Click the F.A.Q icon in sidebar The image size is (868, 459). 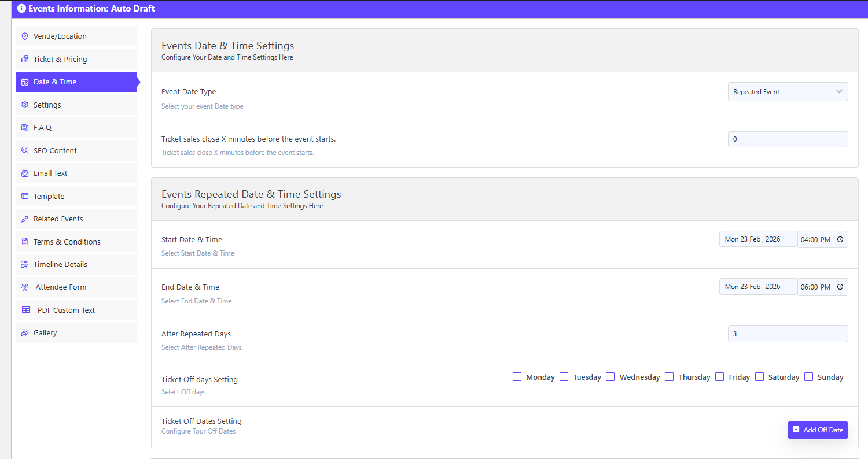[x=24, y=128]
